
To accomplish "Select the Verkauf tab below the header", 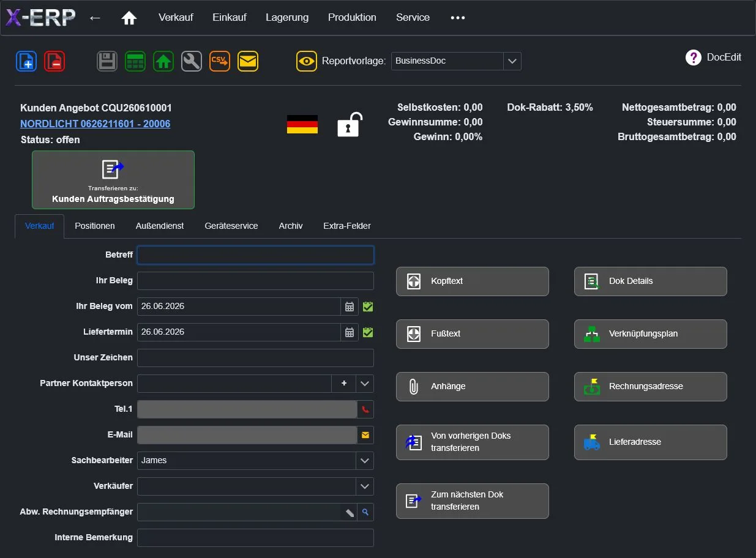I will (40, 226).
